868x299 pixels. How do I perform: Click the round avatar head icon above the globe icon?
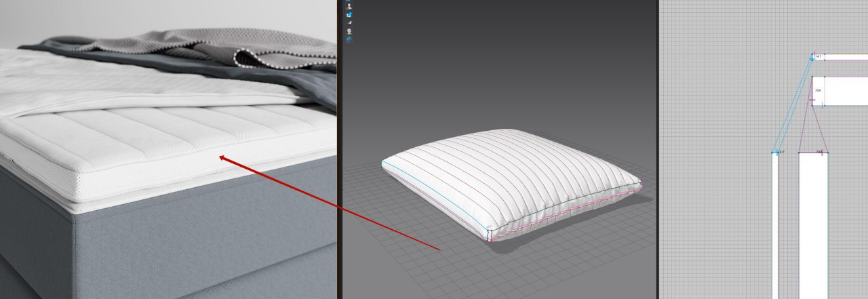click(349, 31)
